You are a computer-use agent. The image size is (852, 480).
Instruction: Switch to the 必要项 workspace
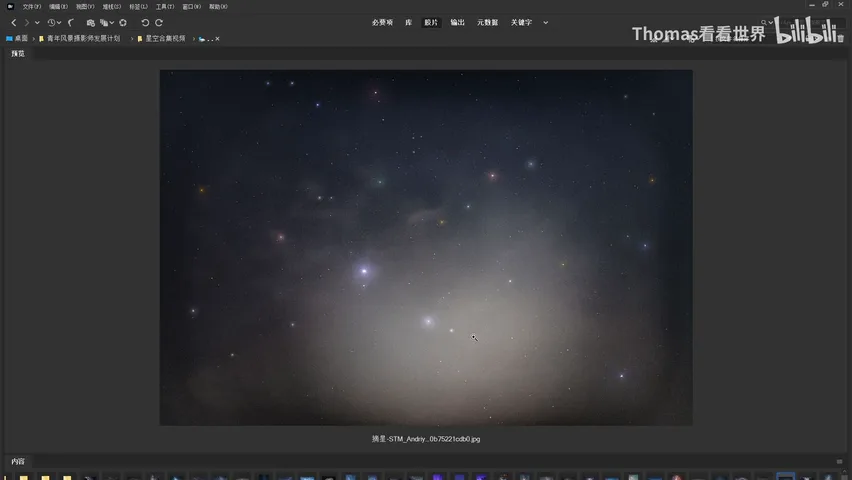point(382,23)
